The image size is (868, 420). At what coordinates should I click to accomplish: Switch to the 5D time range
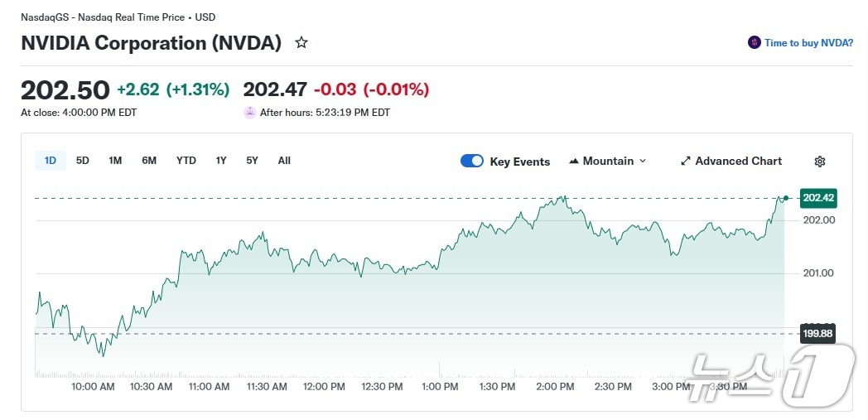[x=83, y=161]
